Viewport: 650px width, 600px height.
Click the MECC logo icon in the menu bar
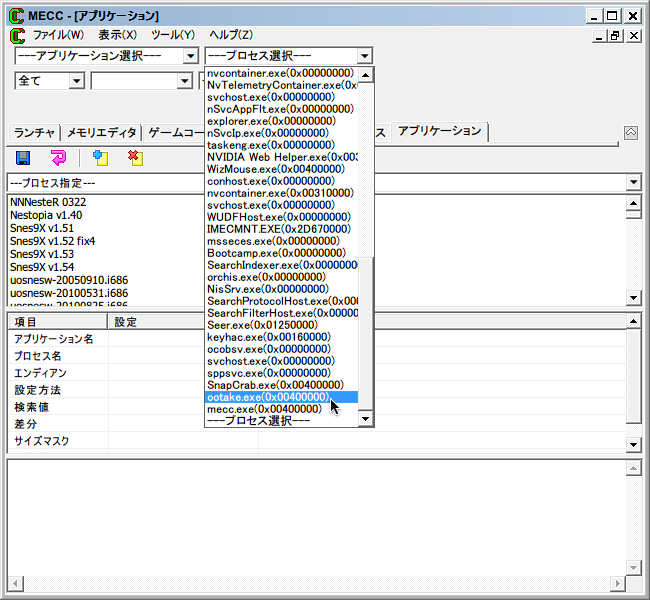click(x=17, y=36)
